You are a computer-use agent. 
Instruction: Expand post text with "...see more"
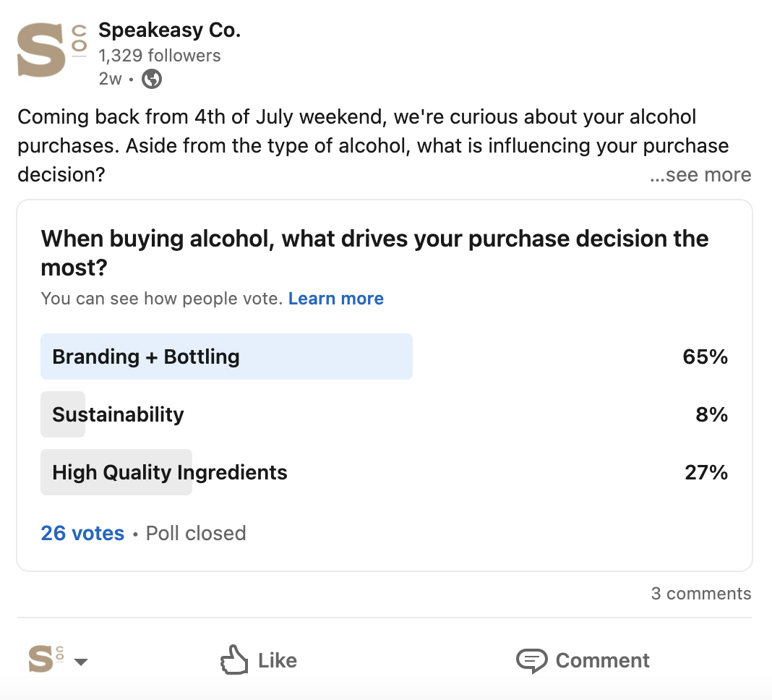point(700,175)
